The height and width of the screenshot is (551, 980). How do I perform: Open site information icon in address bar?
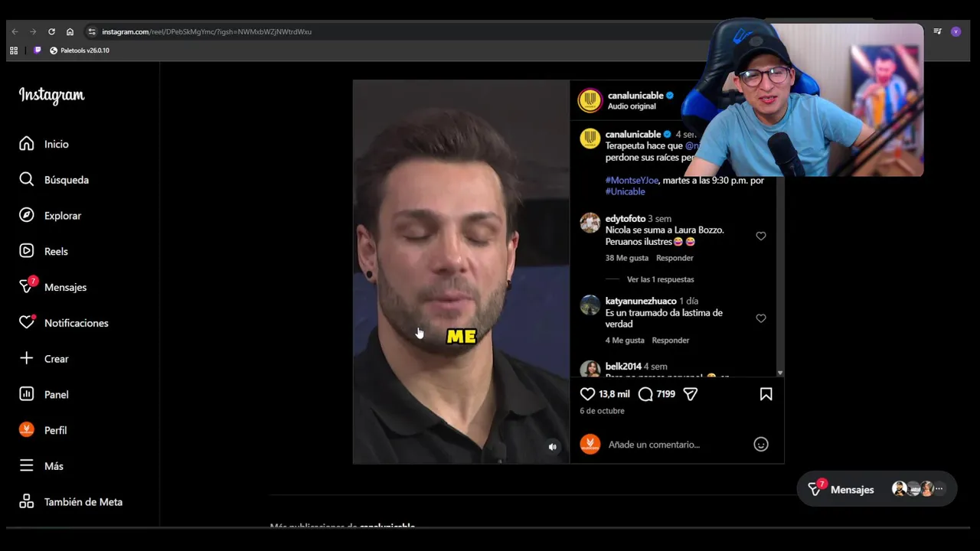click(92, 31)
